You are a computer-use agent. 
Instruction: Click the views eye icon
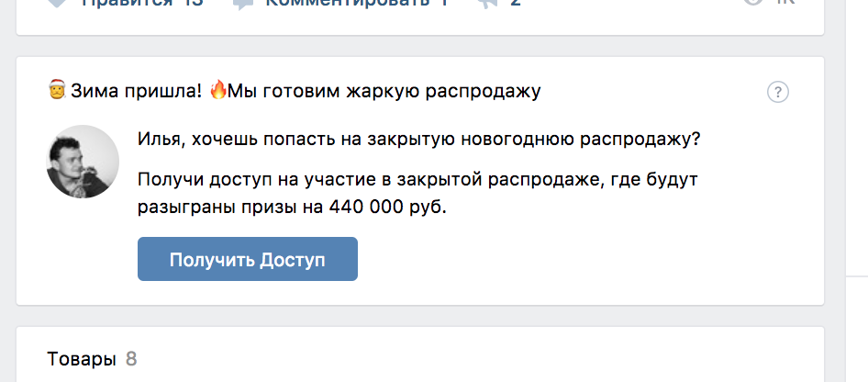tap(752, 3)
